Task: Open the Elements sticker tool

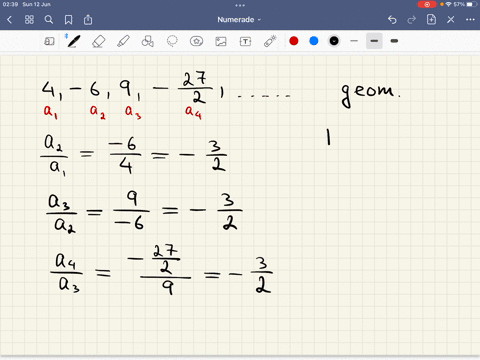Action: click(x=196, y=41)
